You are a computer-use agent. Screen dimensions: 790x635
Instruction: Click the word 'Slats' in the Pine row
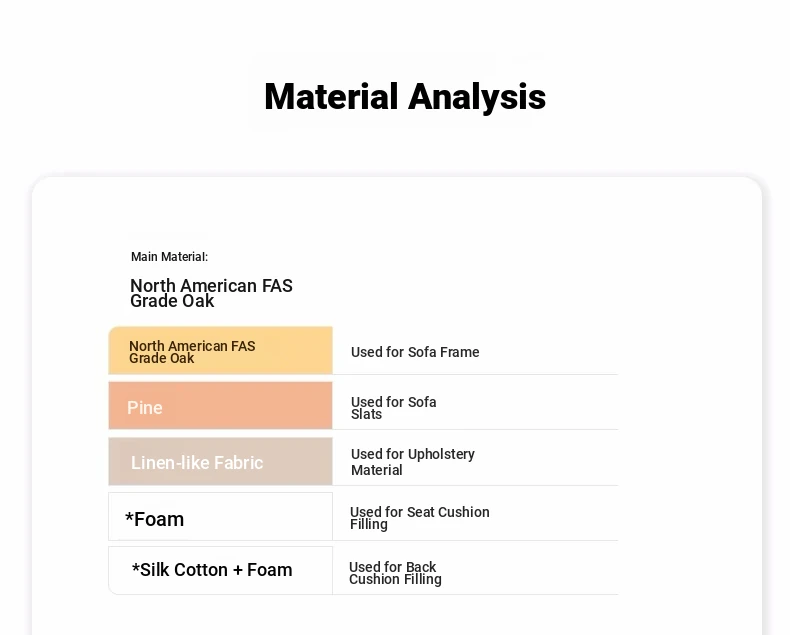[x=366, y=415]
